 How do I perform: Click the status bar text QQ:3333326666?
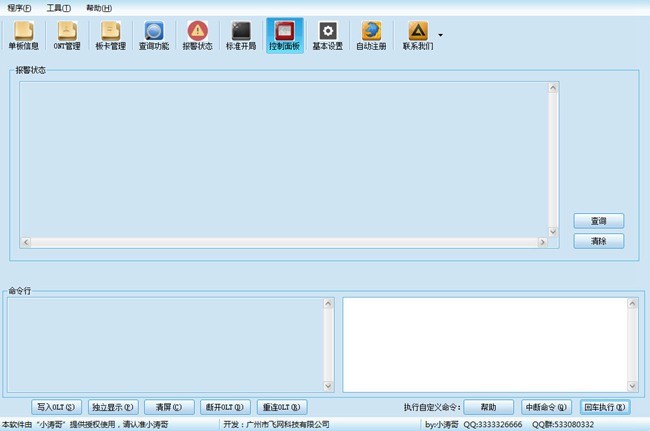(x=493, y=424)
